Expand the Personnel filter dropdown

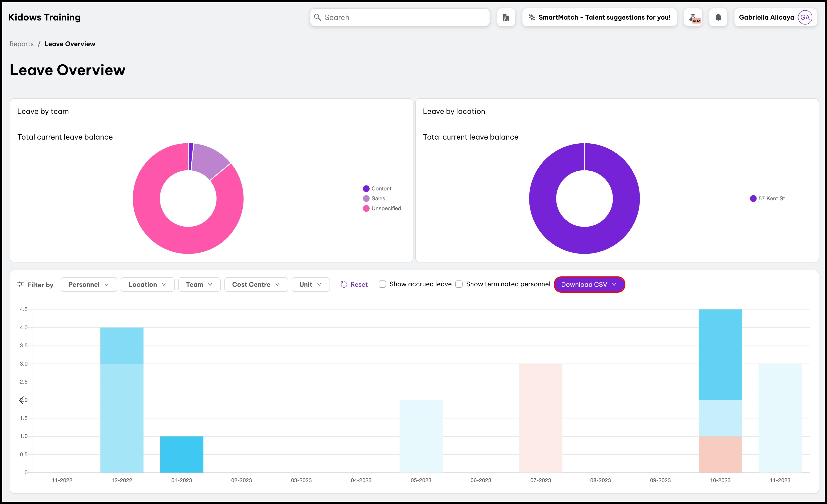coord(89,285)
